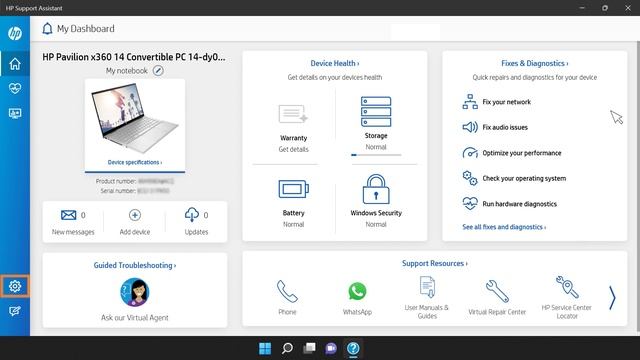Open the User Manuals & Guides icon
Image resolution: width=640 pixels, height=360 pixels.
pyautogui.click(x=427, y=287)
